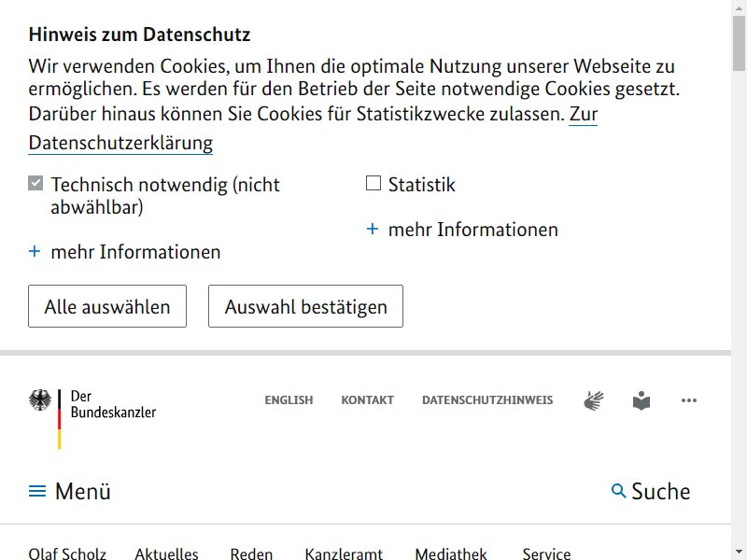Click the vertical page scrollbar thumb
The height and width of the screenshot is (560, 747).
click(x=739, y=43)
